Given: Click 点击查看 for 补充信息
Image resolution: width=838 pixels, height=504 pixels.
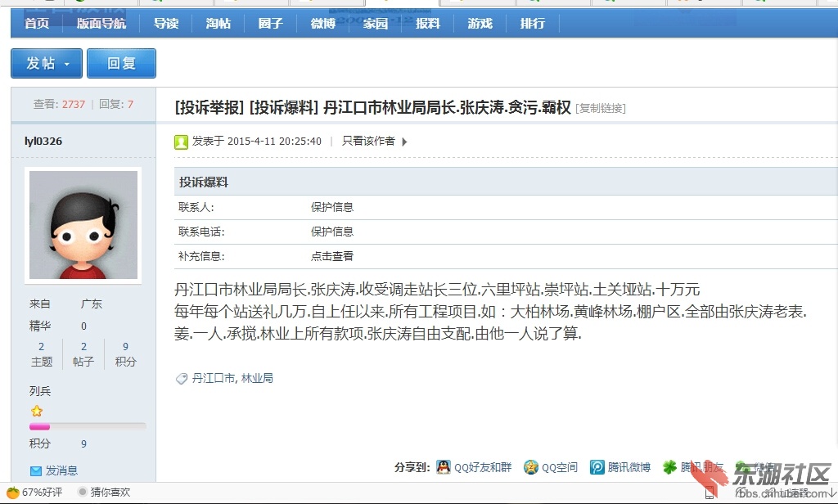Looking at the screenshot, I should [x=332, y=256].
